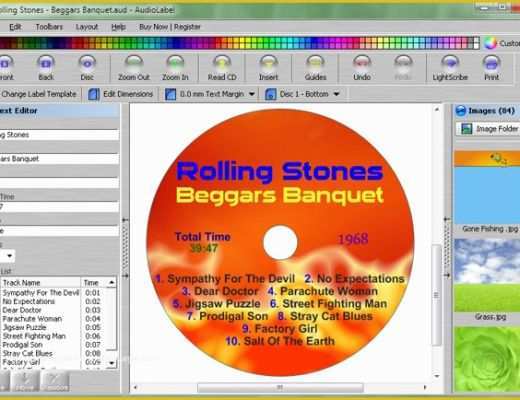Toggle the Guides tool
This screenshot has height=400, width=520.
tap(315, 68)
